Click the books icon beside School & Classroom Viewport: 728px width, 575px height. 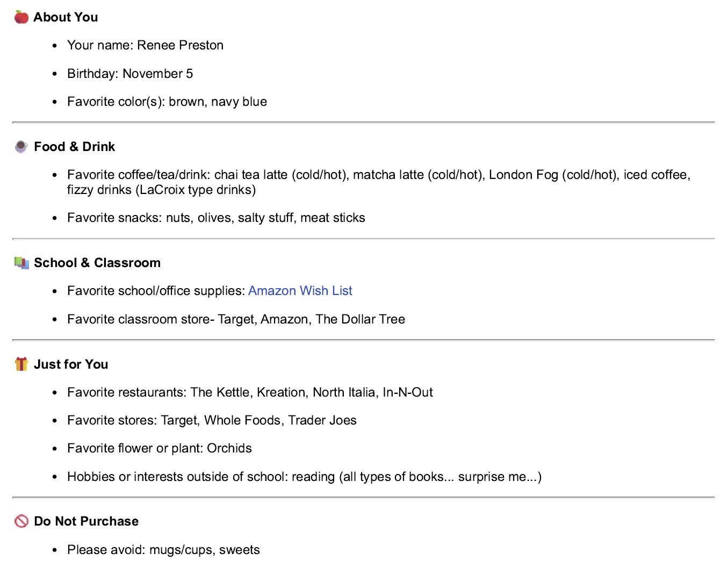21,263
